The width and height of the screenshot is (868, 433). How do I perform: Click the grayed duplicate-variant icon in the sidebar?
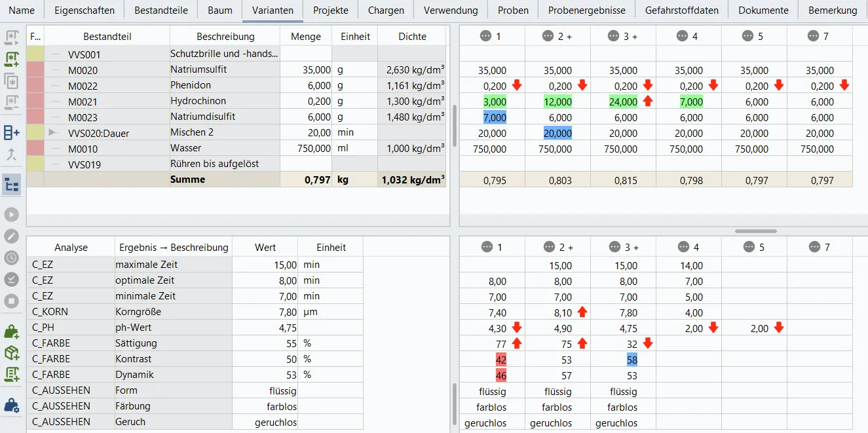(x=12, y=81)
